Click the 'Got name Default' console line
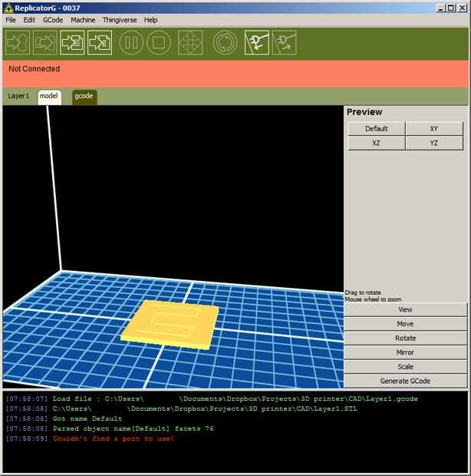471x476 pixels. (87, 418)
